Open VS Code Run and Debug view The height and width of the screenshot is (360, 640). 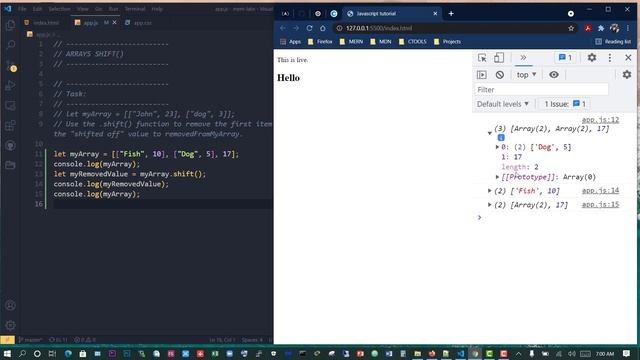(11, 86)
